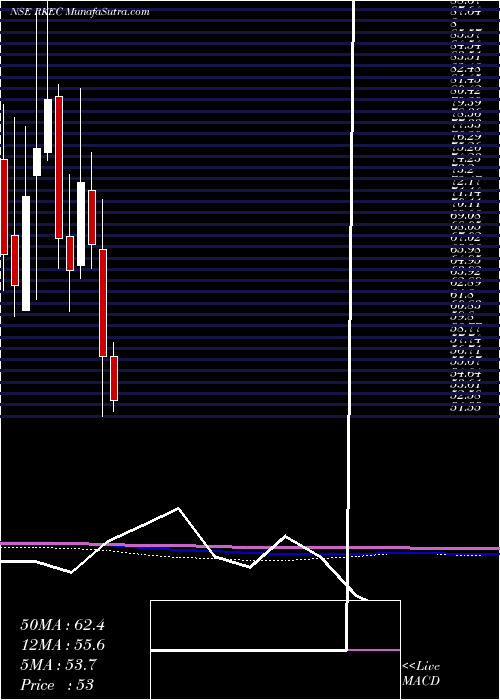Click the MACD peak on the white line
Screen dimensions: 500x700
click(x=178, y=508)
